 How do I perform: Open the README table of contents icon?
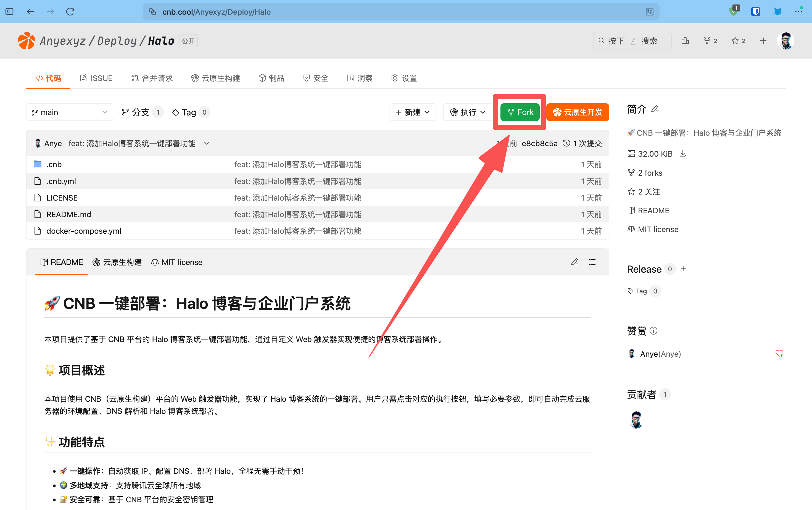tap(592, 262)
